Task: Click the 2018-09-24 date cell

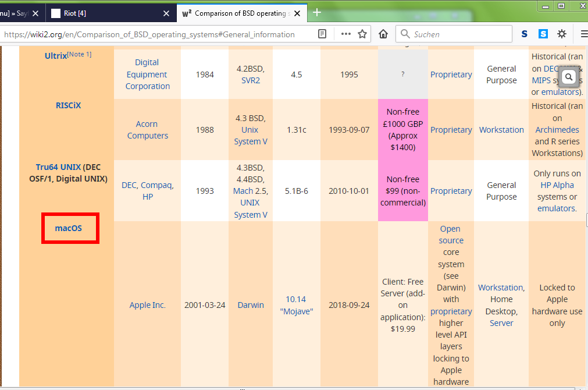Action: [349, 305]
